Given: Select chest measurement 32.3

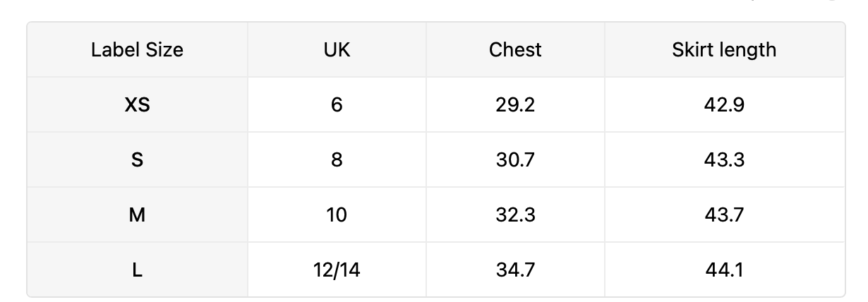Looking at the screenshot, I should click(515, 215).
